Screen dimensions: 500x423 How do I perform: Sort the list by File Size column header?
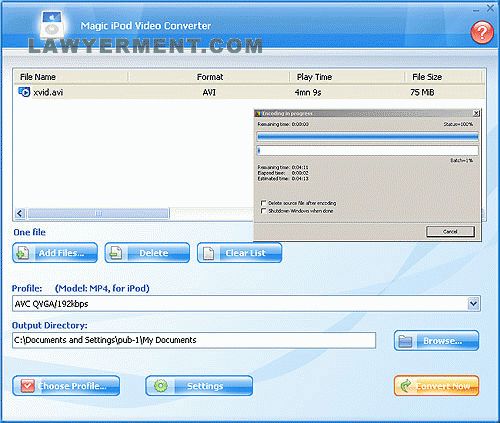pos(443,77)
